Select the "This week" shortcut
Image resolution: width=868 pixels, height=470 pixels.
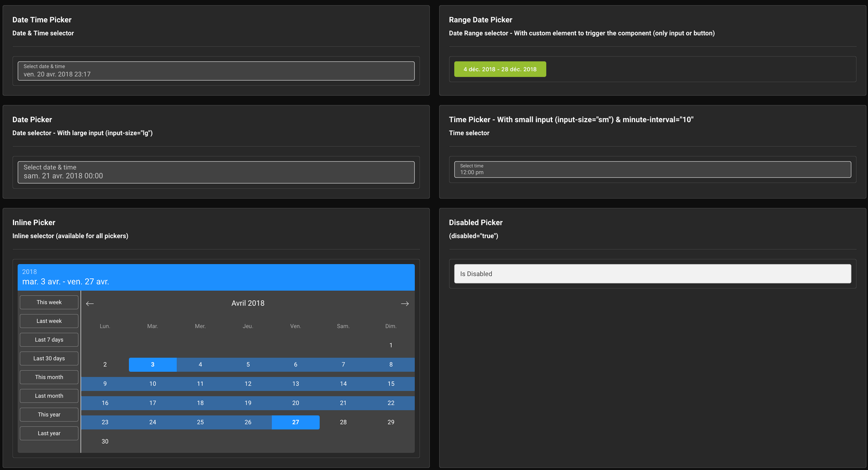48,302
